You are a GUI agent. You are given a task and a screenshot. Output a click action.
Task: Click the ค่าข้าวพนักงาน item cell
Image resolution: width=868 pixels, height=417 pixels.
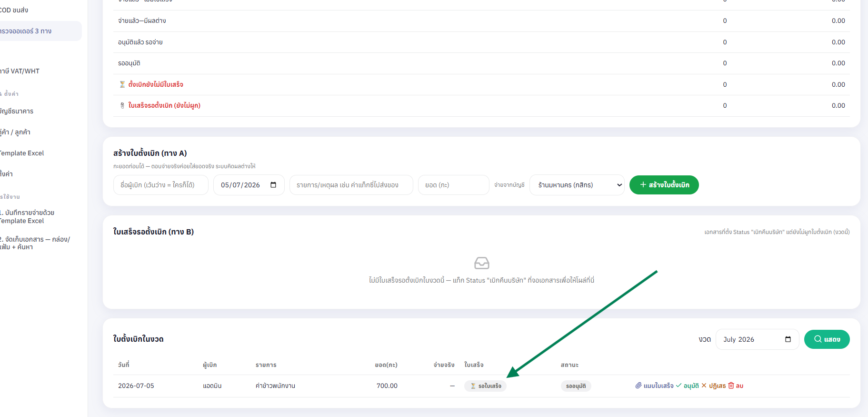(275, 386)
